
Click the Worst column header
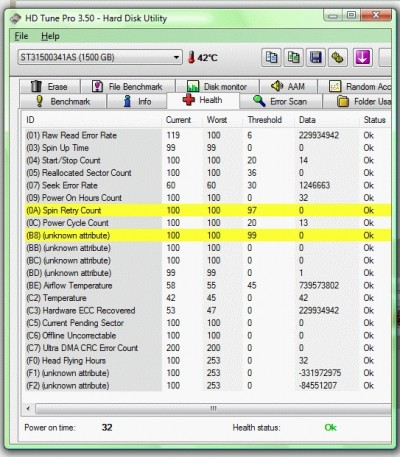pyautogui.click(x=223, y=120)
